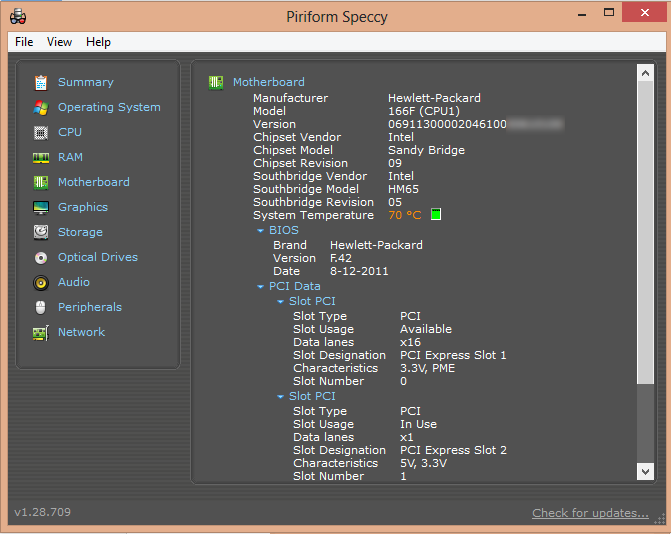Screen dimensions: 671x534
Task: Click the Available slot usage value
Action: click(x=426, y=329)
